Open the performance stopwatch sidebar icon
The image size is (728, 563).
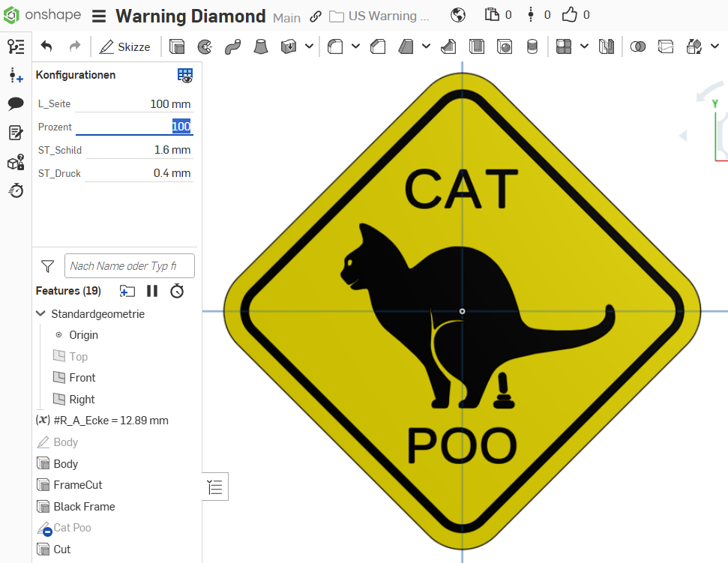click(x=16, y=190)
